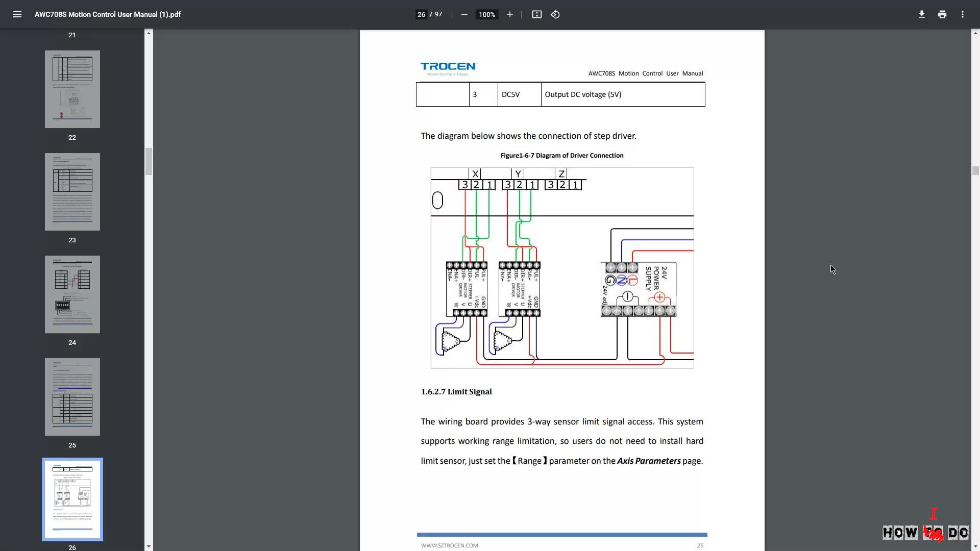Click the page number input field

(x=421, y=14)
